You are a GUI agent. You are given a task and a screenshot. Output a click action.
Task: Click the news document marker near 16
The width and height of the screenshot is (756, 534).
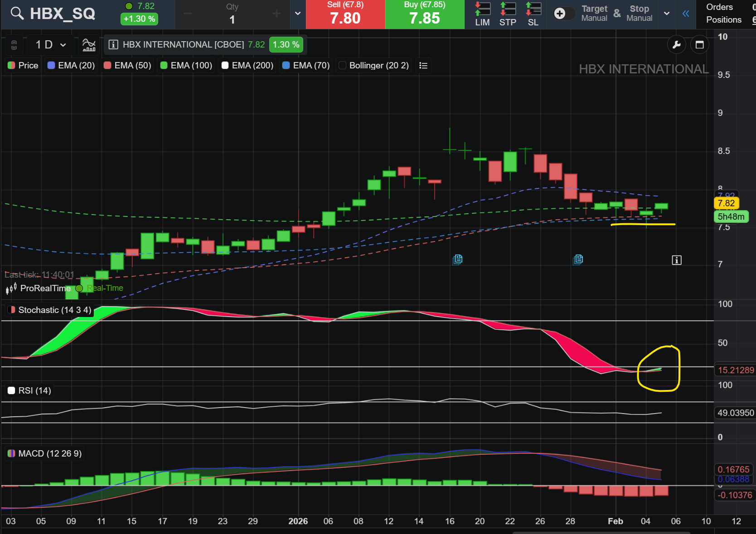(x=458, y=259)
